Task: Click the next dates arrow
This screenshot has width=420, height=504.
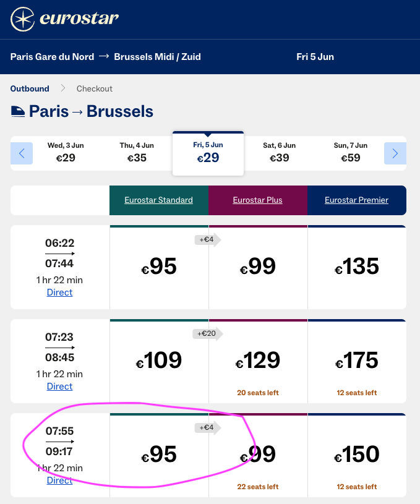Action: (x=395, y=153)
